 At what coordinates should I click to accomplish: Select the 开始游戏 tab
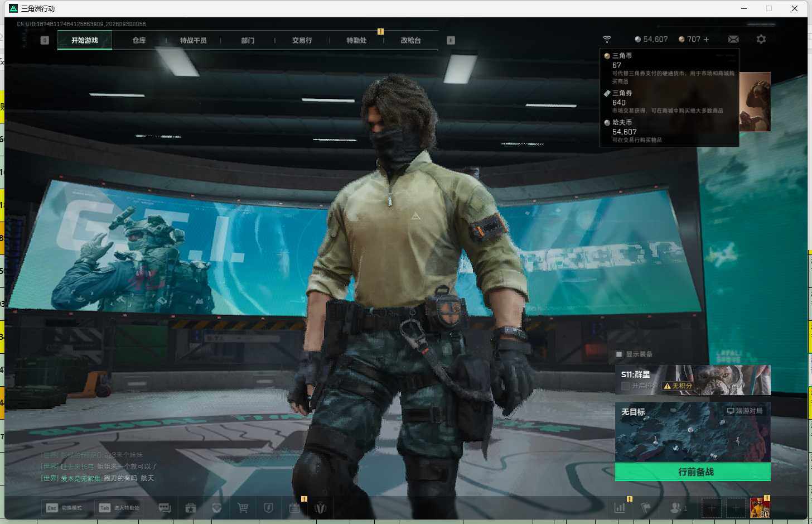pyautogui.click(x=85, y=40)
